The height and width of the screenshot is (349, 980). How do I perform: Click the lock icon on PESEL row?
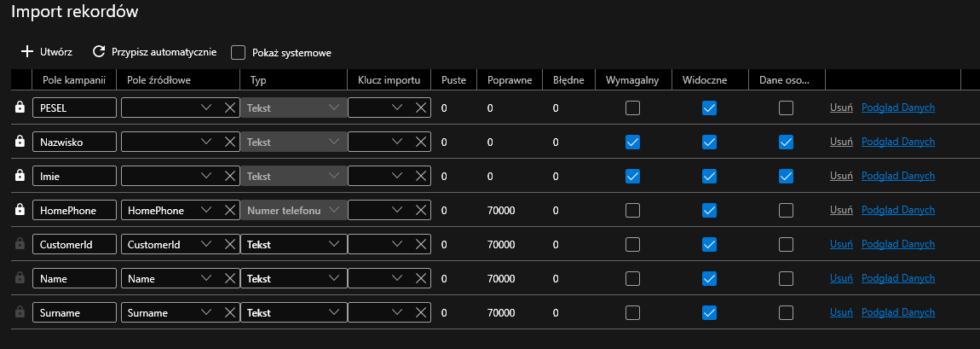20,108
